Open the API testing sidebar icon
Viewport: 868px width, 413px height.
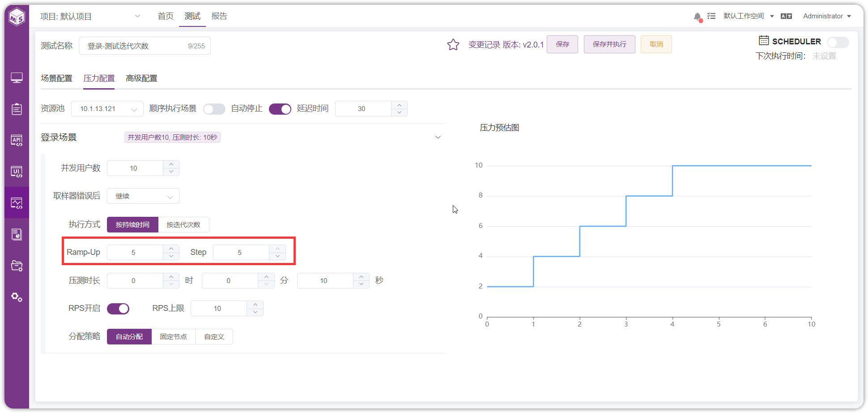point(17,140)
